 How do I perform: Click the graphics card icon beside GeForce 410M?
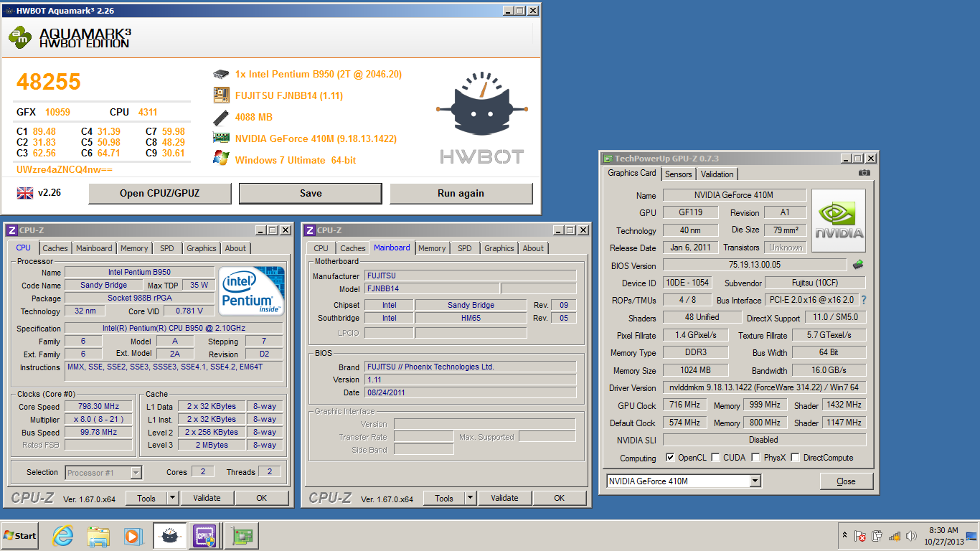pos(221,138)
